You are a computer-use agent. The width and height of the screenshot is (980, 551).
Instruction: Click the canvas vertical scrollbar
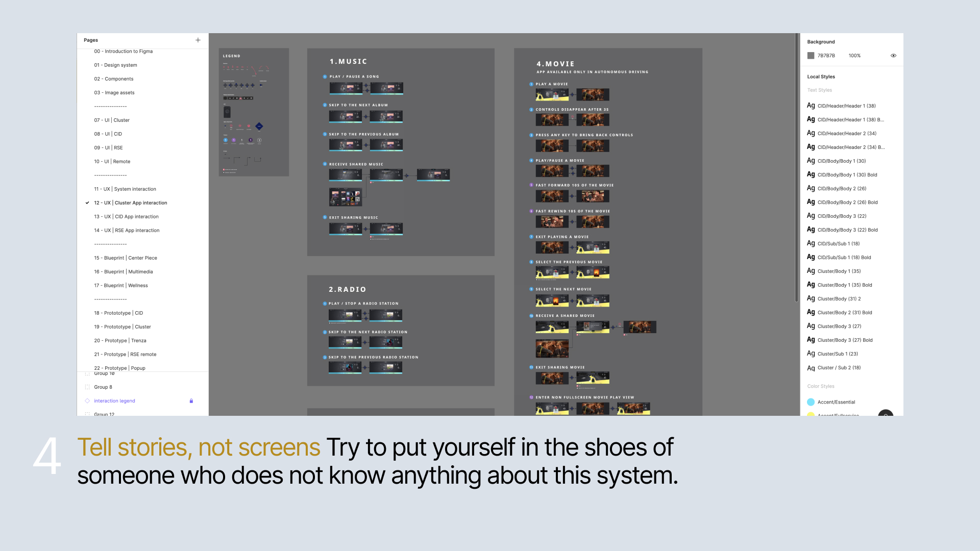pyautogui.click(x=796, y=168)
